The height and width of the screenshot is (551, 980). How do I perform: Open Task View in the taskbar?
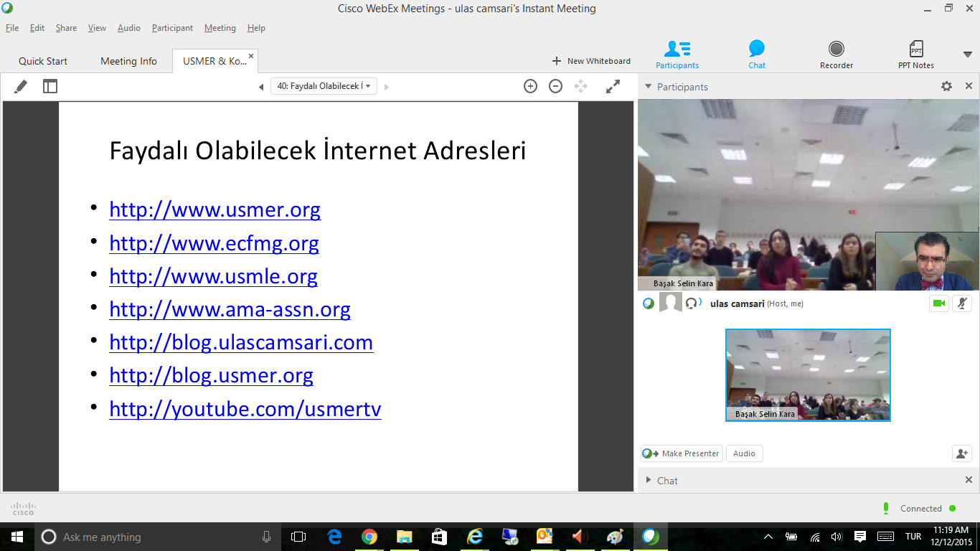coord(298,537)
